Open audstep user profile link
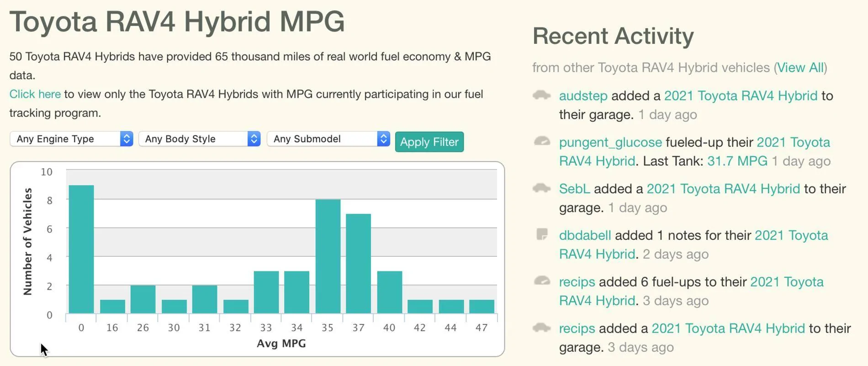The height and width of the screenshot is (366, 868). coord(583,95)
